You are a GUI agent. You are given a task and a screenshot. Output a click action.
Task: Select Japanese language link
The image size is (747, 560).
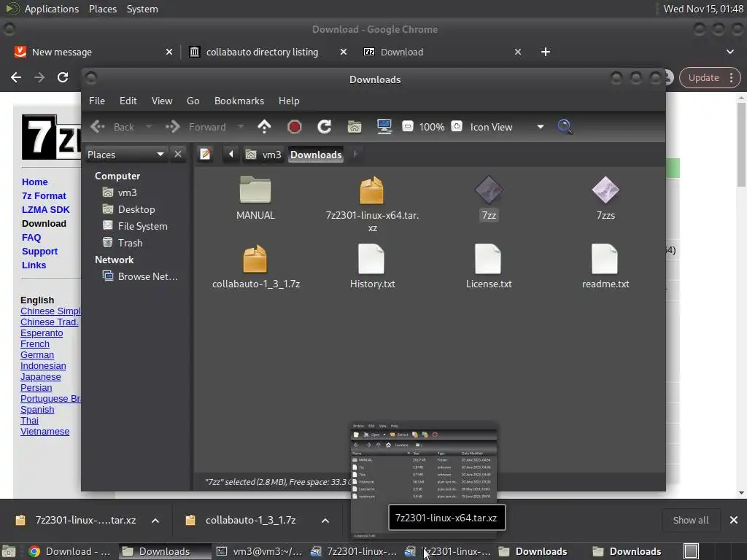click(x=41, y=377)
